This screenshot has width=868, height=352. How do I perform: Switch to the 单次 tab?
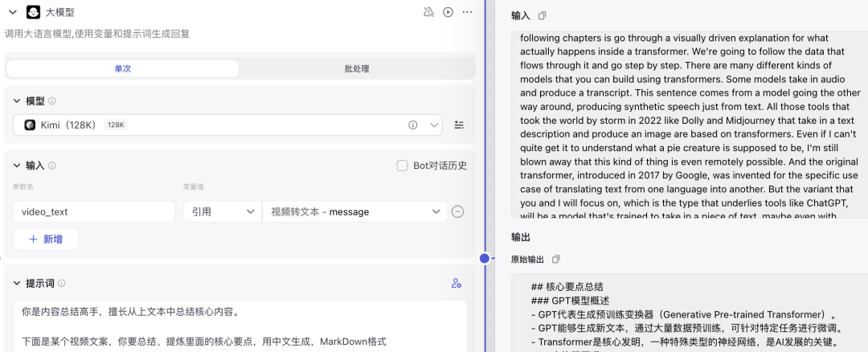pos(123,68)
